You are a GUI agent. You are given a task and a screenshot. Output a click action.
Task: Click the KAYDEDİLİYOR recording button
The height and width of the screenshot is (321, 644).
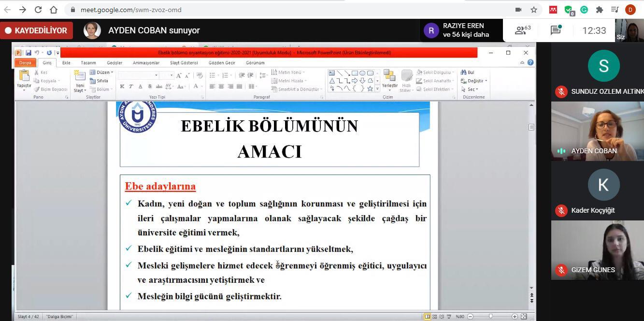pyautogui.click(x=37, y=30)
